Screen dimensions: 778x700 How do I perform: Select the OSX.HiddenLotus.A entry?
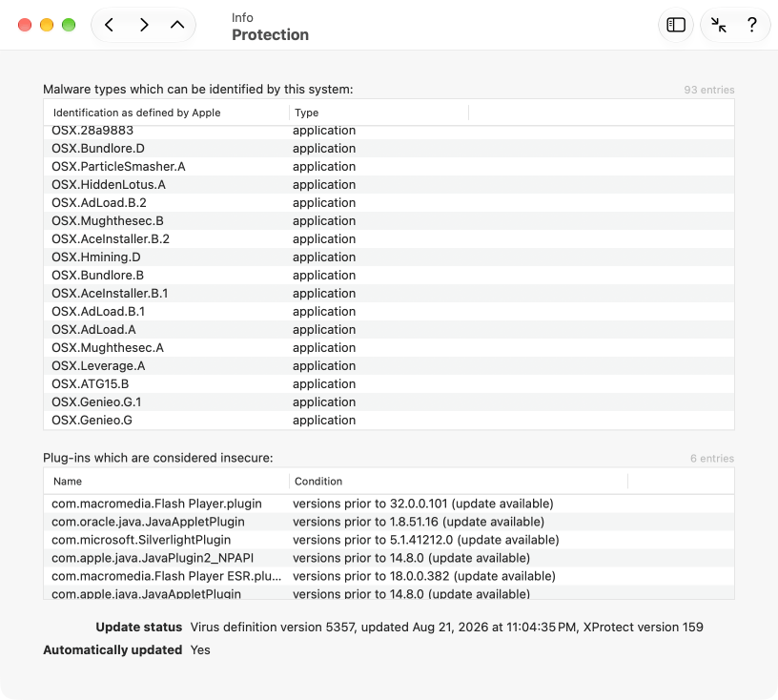[389, 185]
